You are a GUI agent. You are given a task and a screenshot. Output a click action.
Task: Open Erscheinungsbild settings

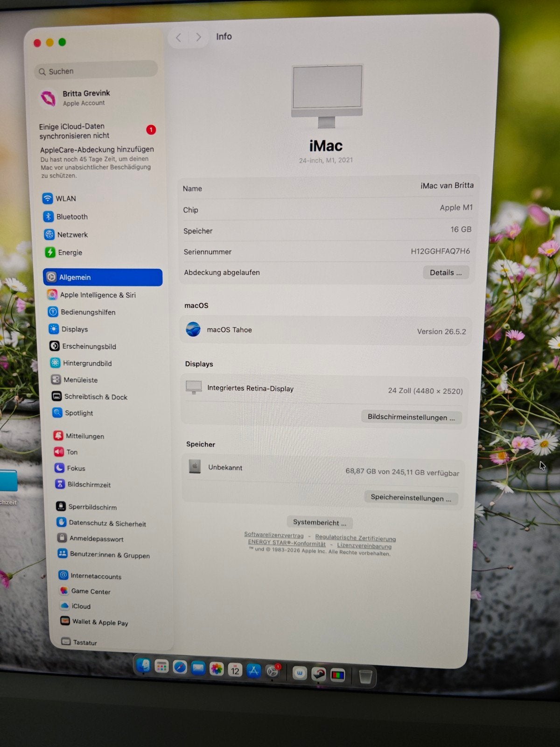pyautogui.click(x=83, y=346)
